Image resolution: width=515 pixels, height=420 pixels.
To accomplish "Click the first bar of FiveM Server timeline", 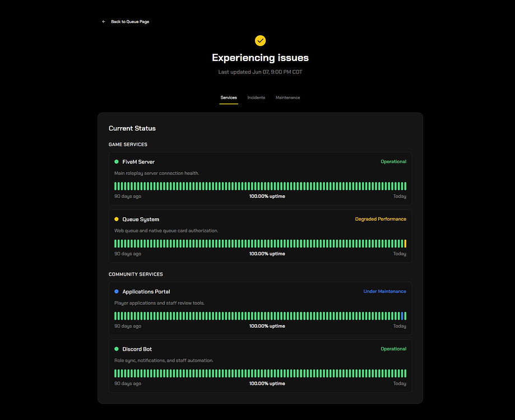I will [x=115, y=186].
